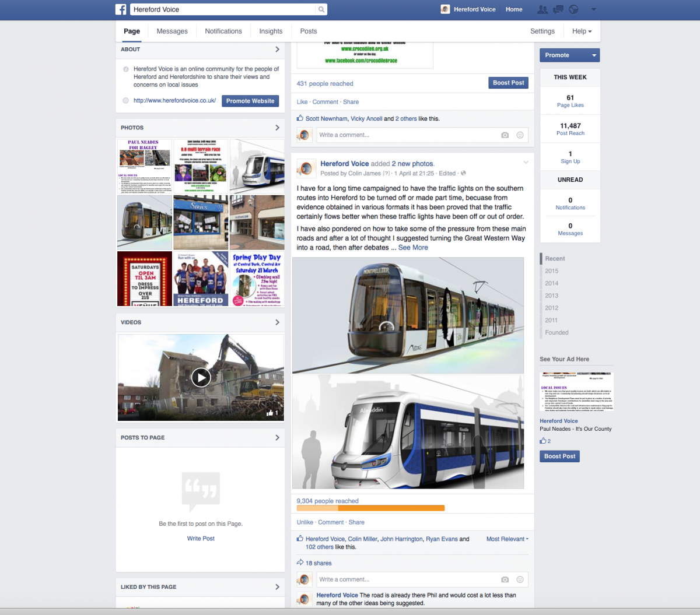Click Unlike on the tram post

pos(304,522)
